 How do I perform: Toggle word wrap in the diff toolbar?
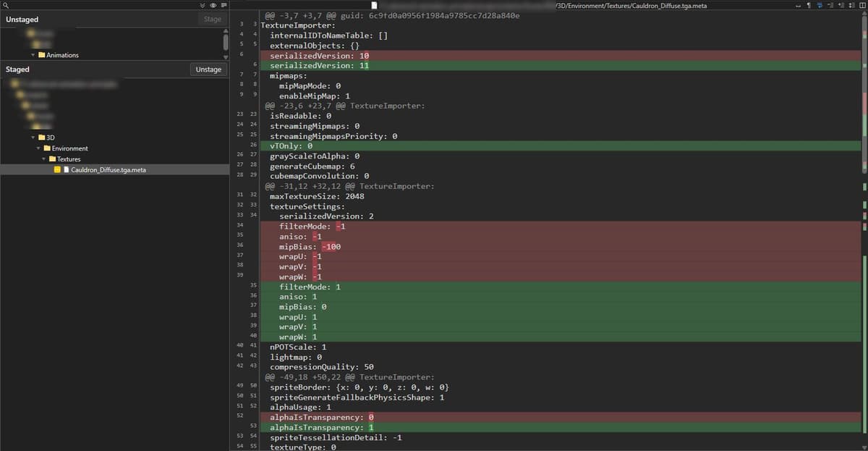click(x=799, y=4)
